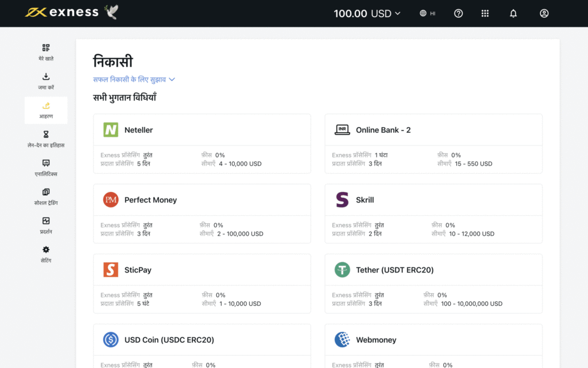Select the SticPay method name
The height and width of the screenshot is (368, 588).
(x=138, y=270)
